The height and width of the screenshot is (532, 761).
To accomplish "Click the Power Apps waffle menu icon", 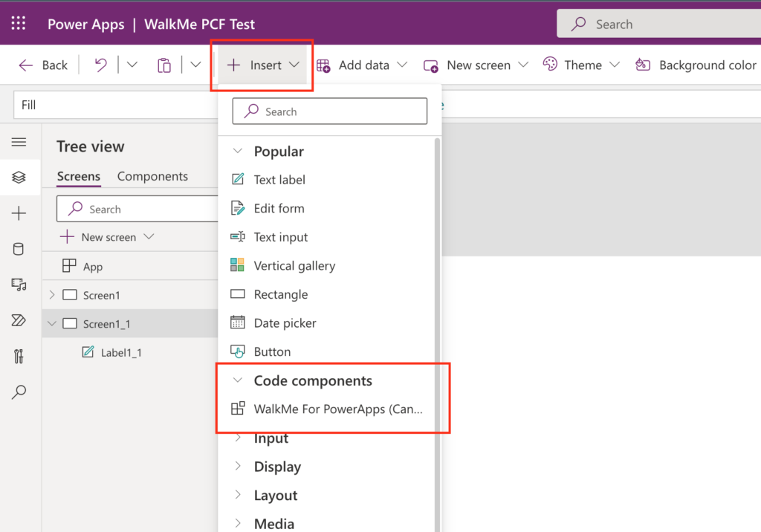I will tap(18, 23).
